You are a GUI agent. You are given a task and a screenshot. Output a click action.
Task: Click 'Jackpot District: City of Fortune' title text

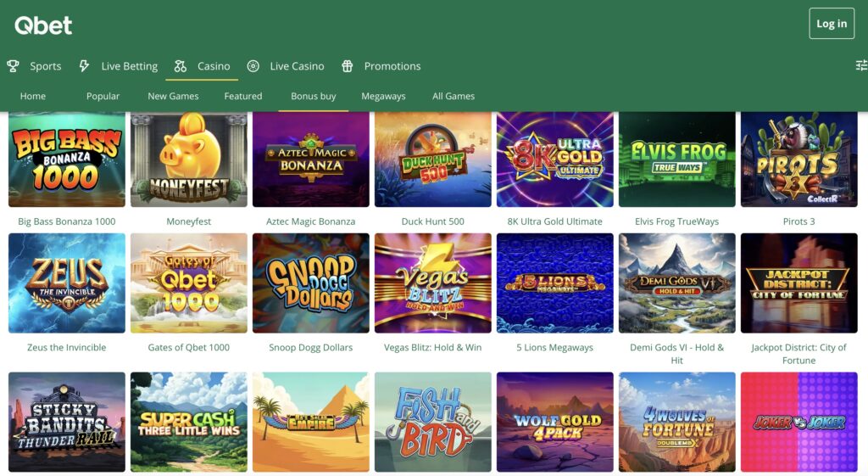pyautogui.click(x=798, y=354)
